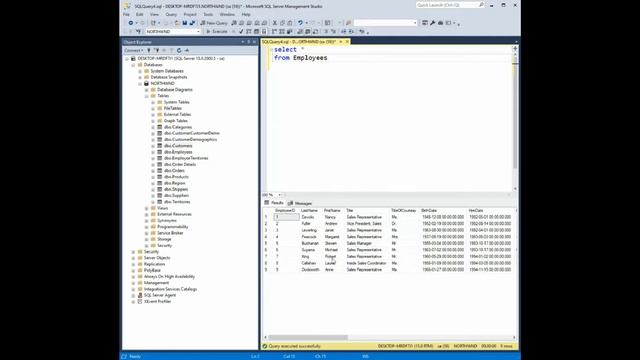The width and height of the screenshot is (640, 360).
Task: Click the dbo.Employees table icon
Action: pos(160,152)
